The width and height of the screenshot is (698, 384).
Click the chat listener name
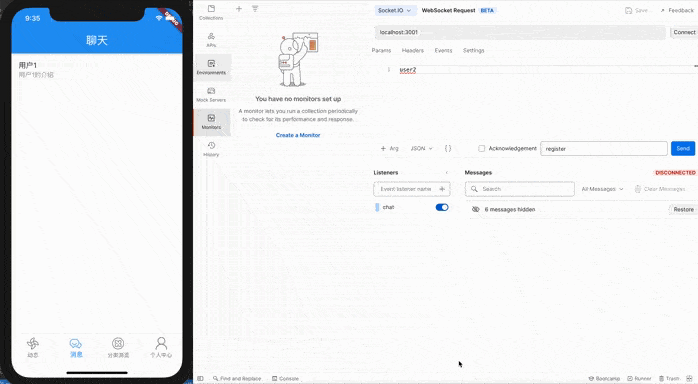pos(388,207)
